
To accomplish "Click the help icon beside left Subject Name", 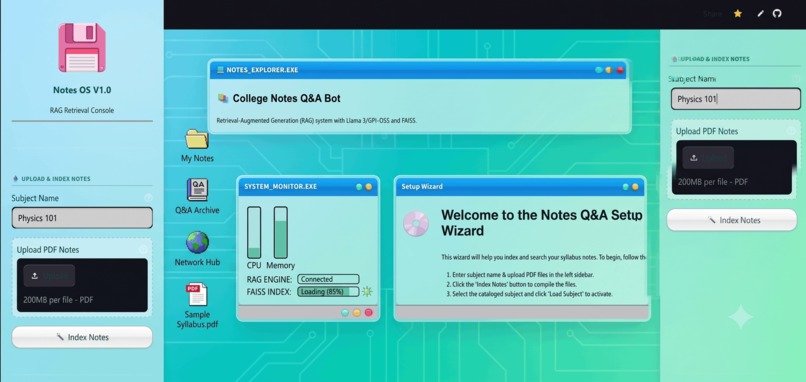I will (x=149, y=197).
